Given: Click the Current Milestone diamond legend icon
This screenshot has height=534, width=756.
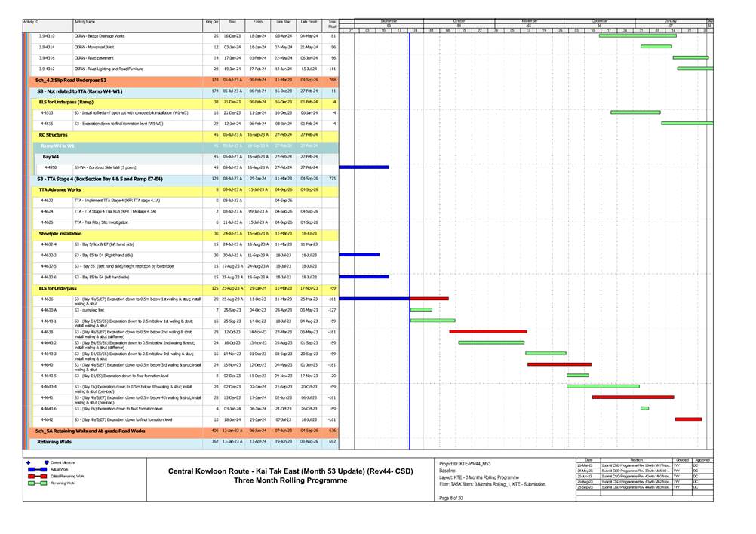Looking at the screenshot, I should click(x=28, y=462).
